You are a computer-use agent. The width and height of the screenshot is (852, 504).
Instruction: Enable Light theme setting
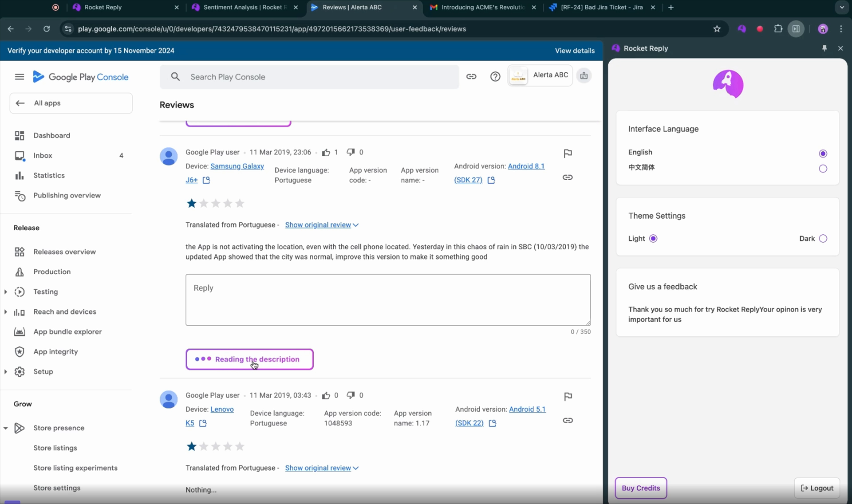(653, 239)
